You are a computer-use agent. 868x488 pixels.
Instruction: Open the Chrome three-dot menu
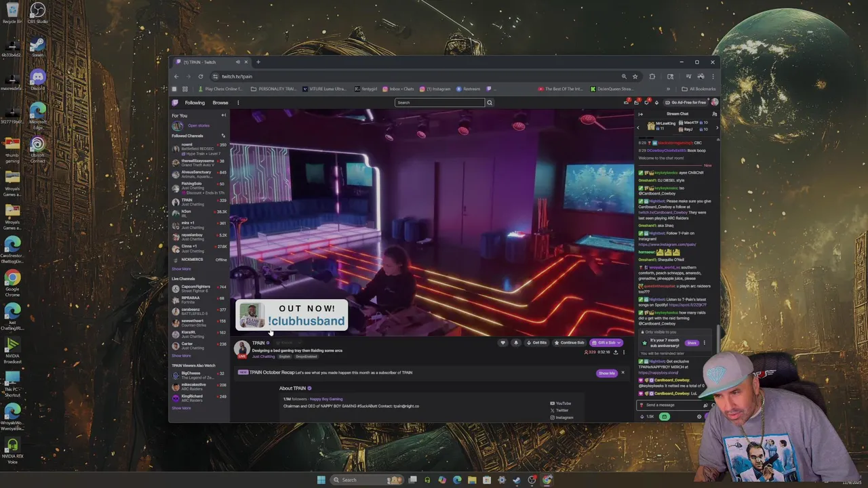713,77
